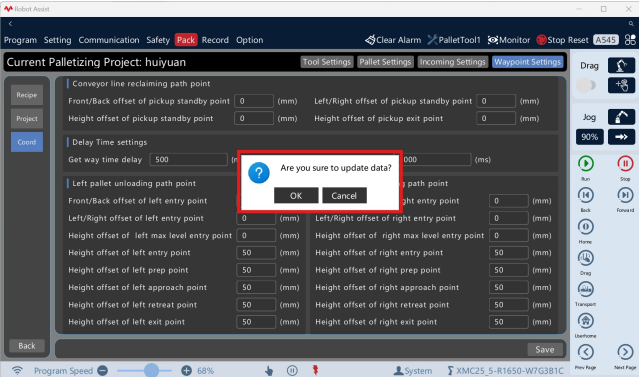Click the Home position icon

(586, 227)
